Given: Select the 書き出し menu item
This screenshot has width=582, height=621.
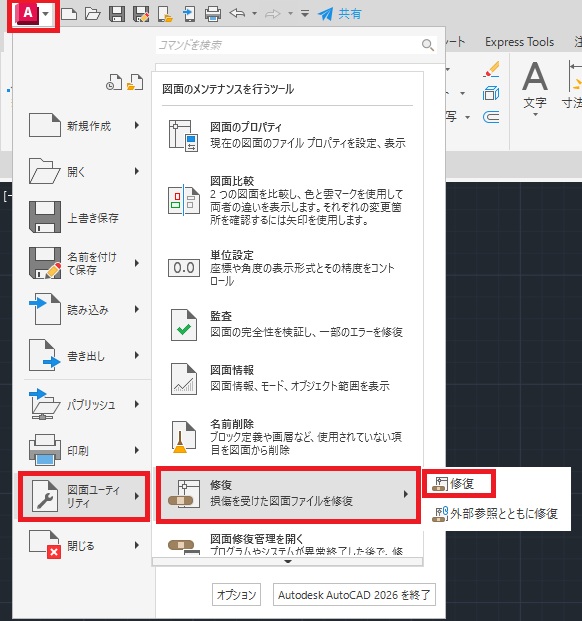Looking at the screenshot, I should [84, 355].
